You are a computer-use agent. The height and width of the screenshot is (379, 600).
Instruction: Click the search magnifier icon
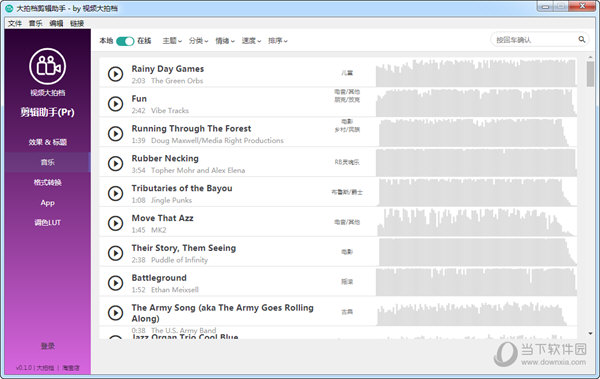(x=582, y=39)
